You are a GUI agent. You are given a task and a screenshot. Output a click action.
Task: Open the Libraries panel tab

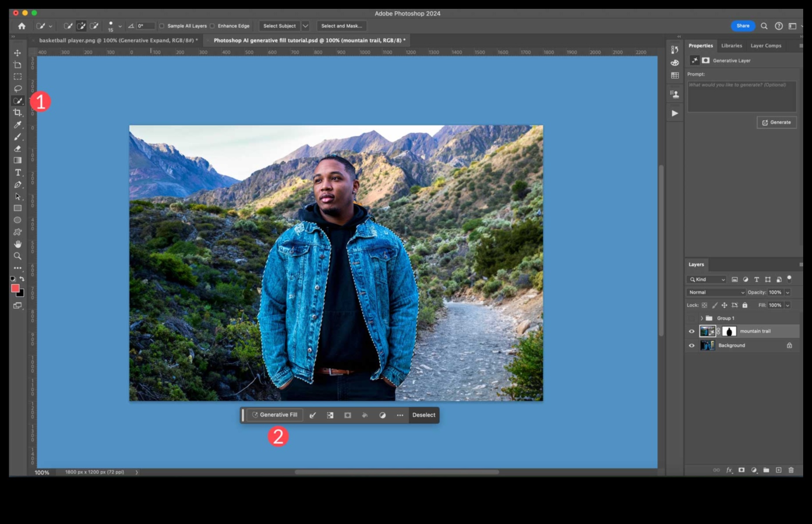click(731, 45)
